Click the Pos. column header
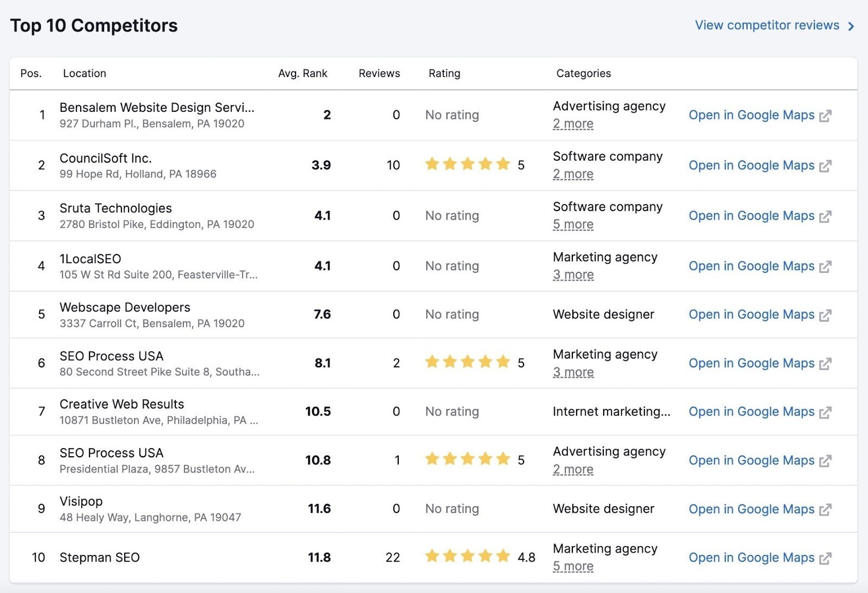Screen dimensions: 868x593 [x=31, y=73]
